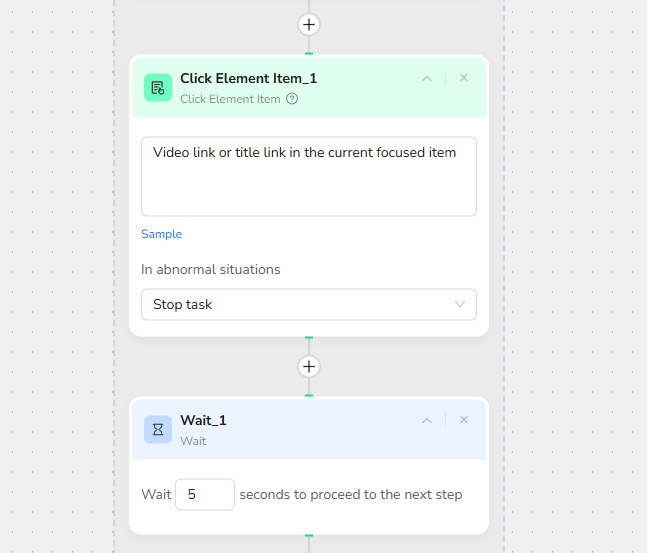
Task: Collapse the Wait_1 card
Action: point(427,420)
